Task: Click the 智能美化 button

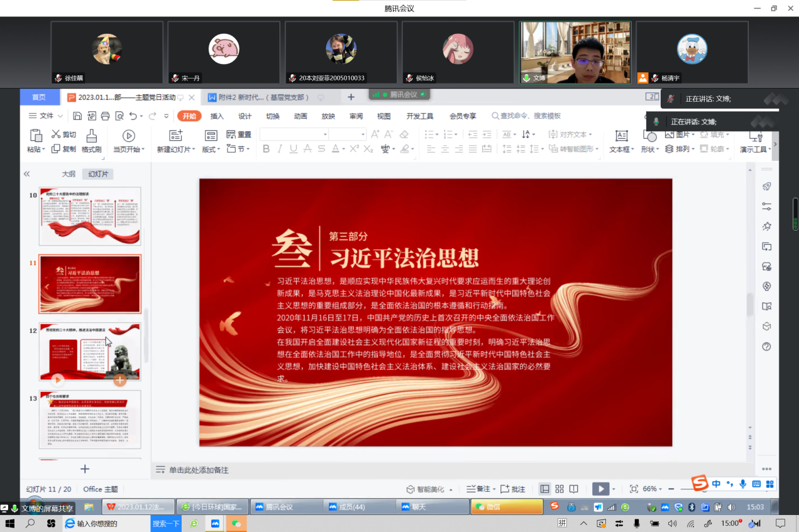Action: (x=424, y=489)
